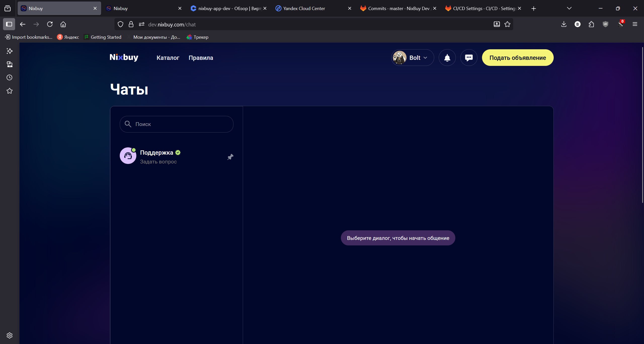Open the extensions puzzle icon

pos(591,24)
